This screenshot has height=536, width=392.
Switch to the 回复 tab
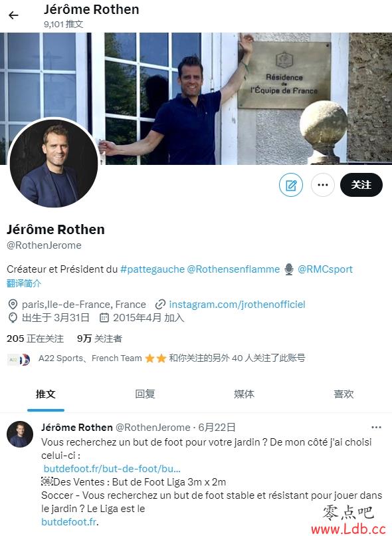pos(145,394)
